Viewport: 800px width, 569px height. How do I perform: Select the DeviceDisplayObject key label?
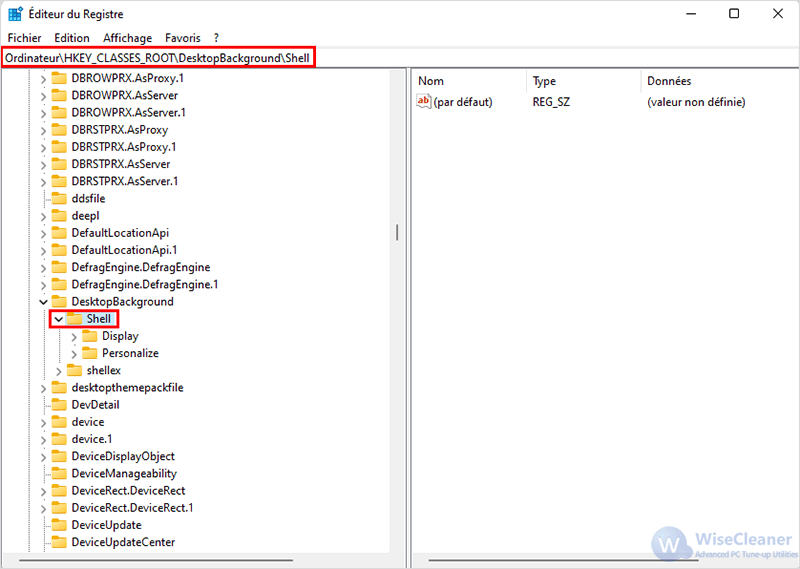coord(123,456)
